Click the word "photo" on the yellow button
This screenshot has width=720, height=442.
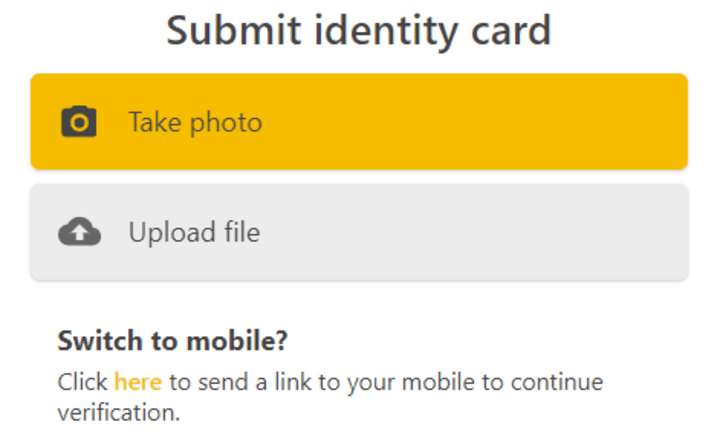tap(225, 123)
